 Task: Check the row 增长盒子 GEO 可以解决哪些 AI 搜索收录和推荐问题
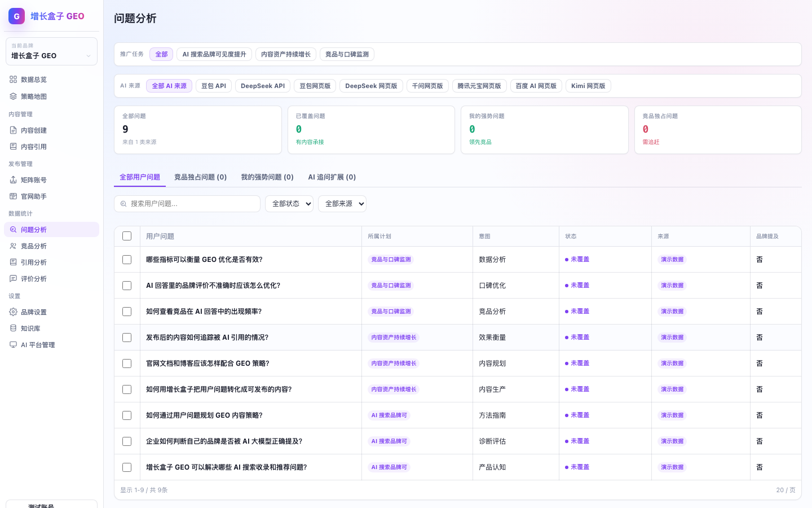pos(127,467)
